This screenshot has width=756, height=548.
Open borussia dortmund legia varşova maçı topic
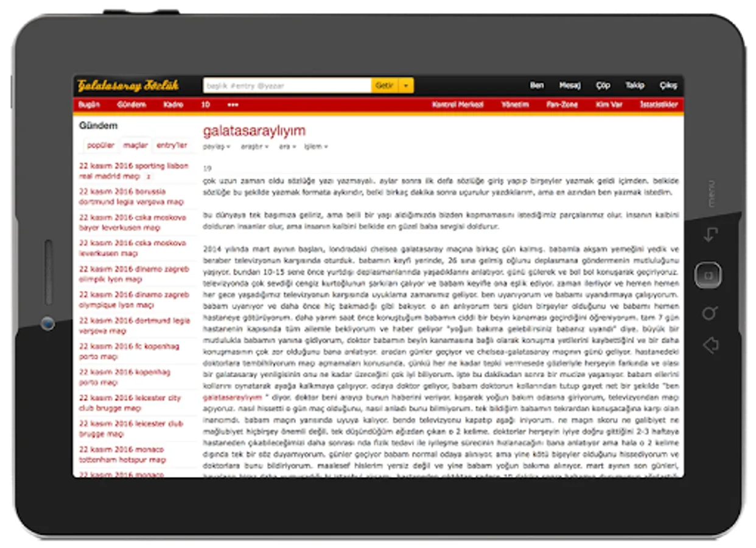(x=131, y=197)
